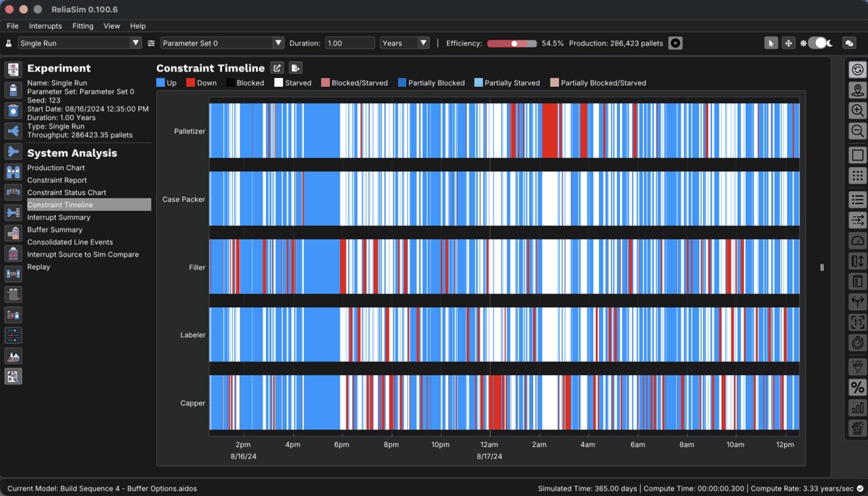Click the funnel filter icon
This screenshot has height=496, width=868.
click(857, 367)
